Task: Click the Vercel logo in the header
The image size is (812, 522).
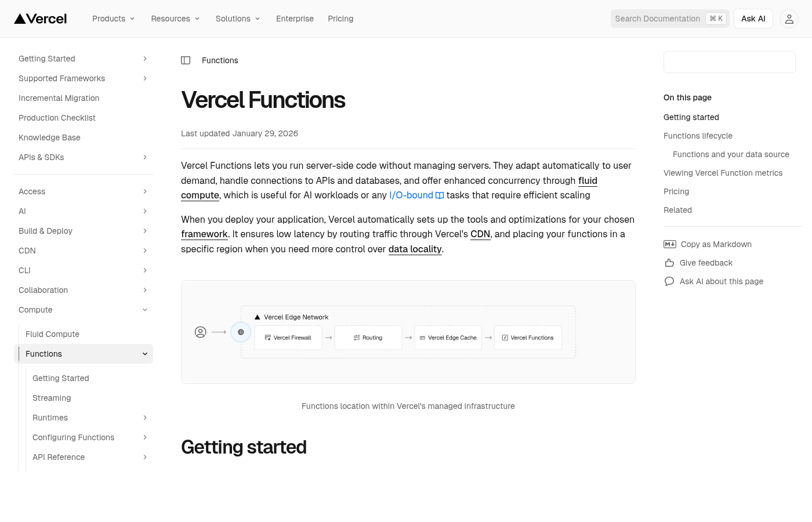Action: pos(39,18)
